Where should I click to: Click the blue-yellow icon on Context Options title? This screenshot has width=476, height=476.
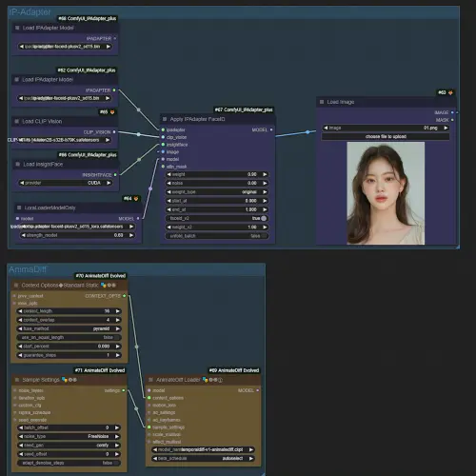click(x=104, y=286)
